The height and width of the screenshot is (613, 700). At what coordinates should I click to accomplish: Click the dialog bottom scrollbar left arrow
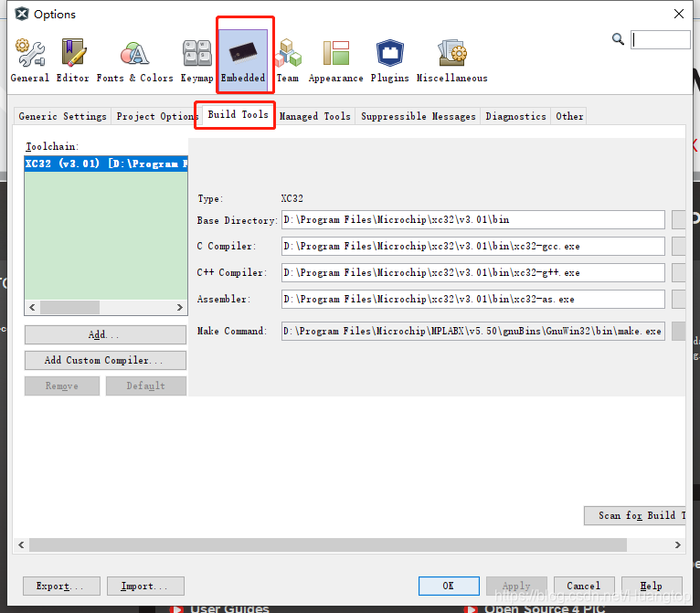[21, 544]
